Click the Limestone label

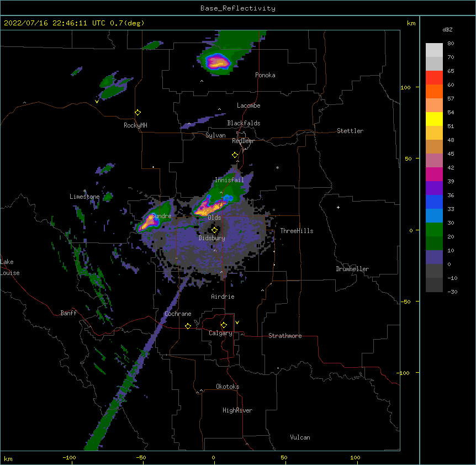[x=84, y=197]
